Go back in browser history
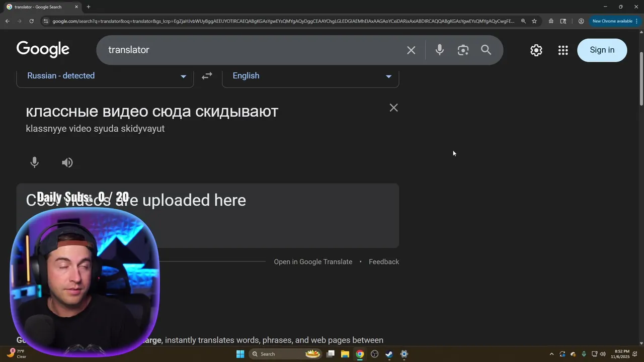Viewport: 644px width, 362px height. (7, 21)
